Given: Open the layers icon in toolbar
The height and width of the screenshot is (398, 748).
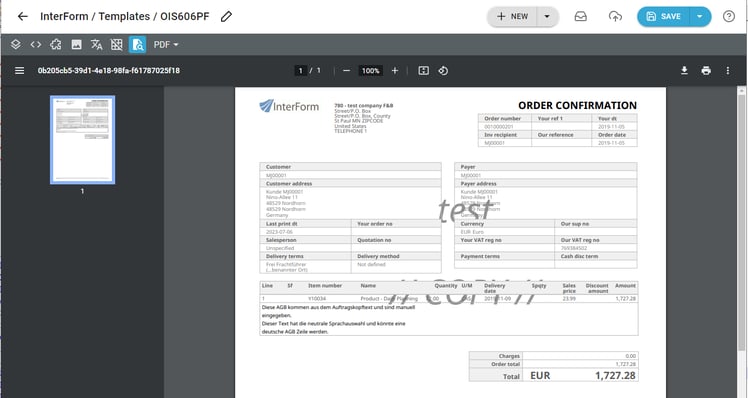Looking at the screenshot, I should click(16, 44).
